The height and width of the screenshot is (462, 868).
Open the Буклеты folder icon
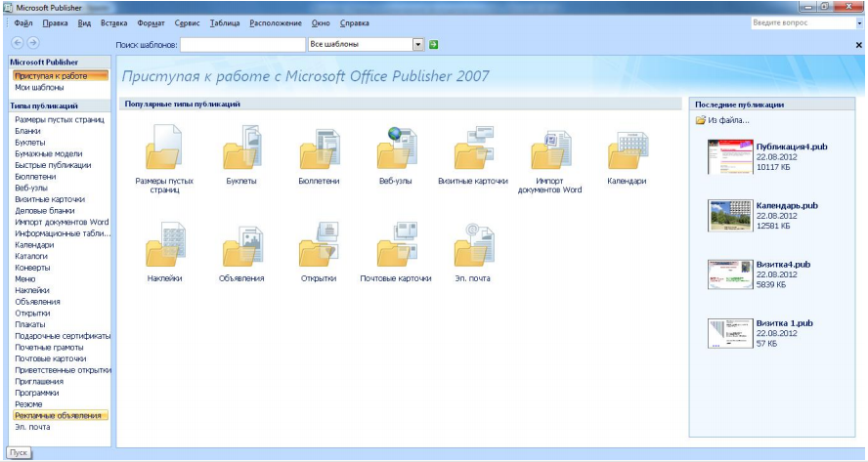pos(241,147)
